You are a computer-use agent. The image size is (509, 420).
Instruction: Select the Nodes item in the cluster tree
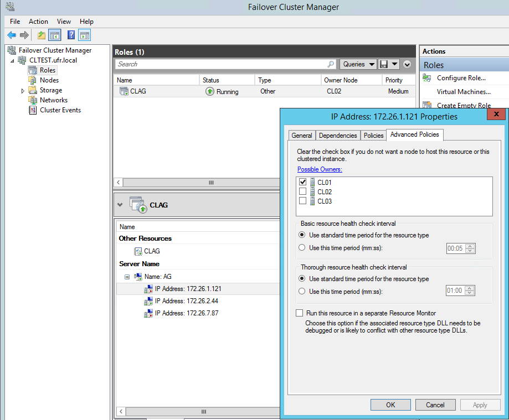48,80
